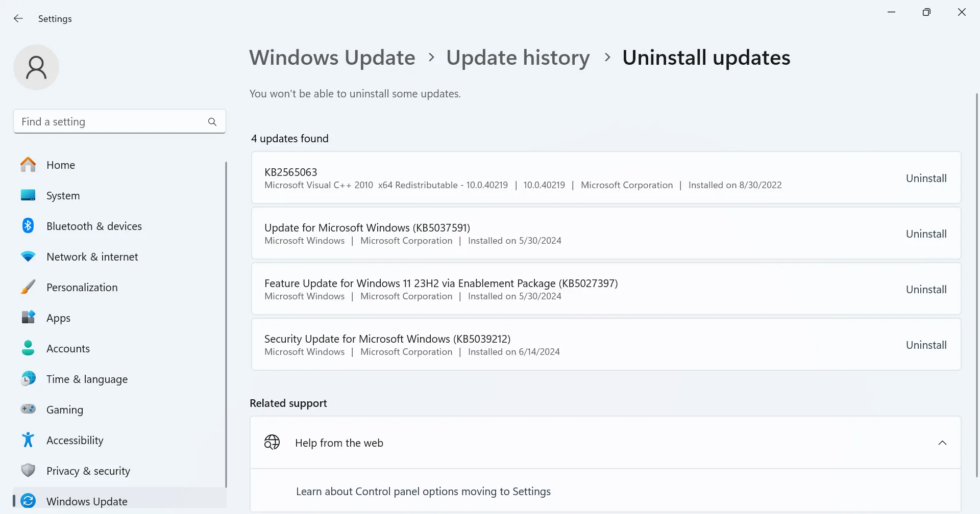980x514 pixels.
Task: Select Time & language label
Action: click(87, 379)
